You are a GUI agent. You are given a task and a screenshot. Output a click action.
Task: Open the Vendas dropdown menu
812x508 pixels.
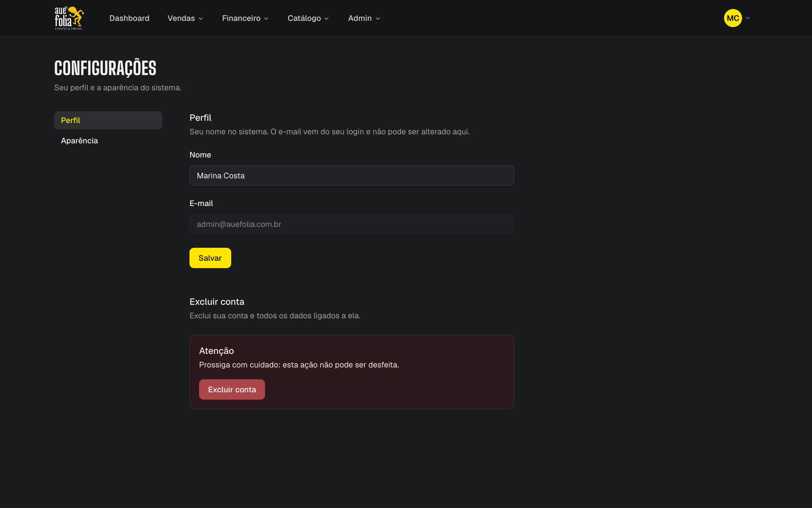185,18
